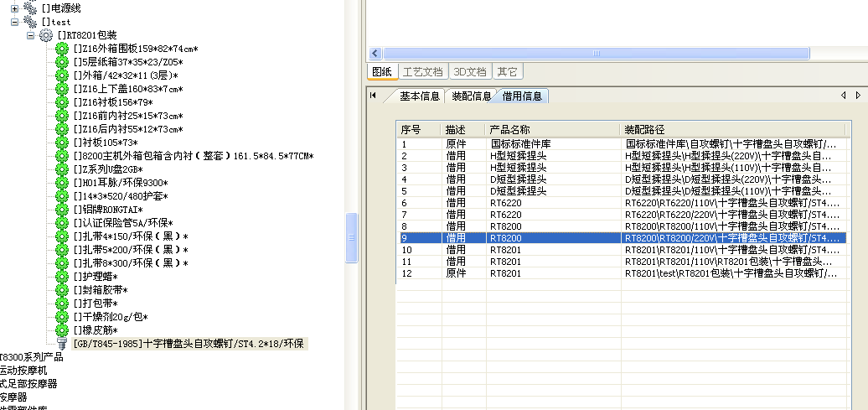Image resolution: width=868 pixels, height=410 pixels.
Task: Select row 2 H型短揉捏头
Action: tap(623, 156)
